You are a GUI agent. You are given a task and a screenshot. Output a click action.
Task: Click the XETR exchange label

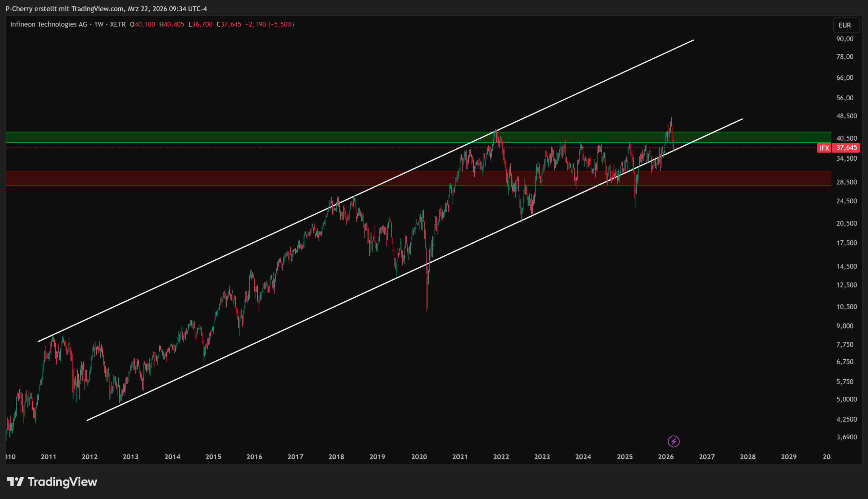(x=118, y=24)
